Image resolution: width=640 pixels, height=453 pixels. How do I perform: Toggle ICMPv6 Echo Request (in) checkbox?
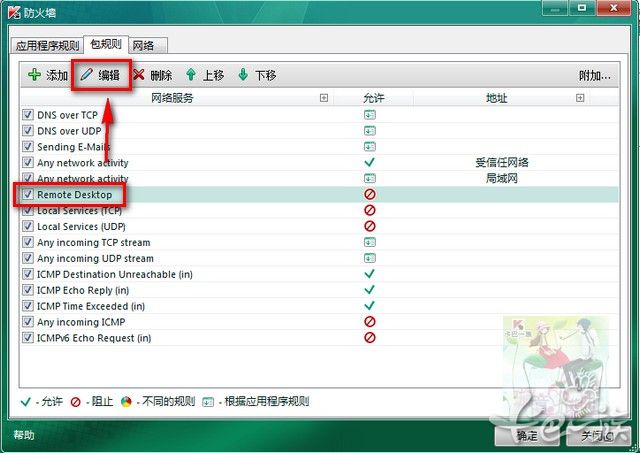tap(28, 338)
